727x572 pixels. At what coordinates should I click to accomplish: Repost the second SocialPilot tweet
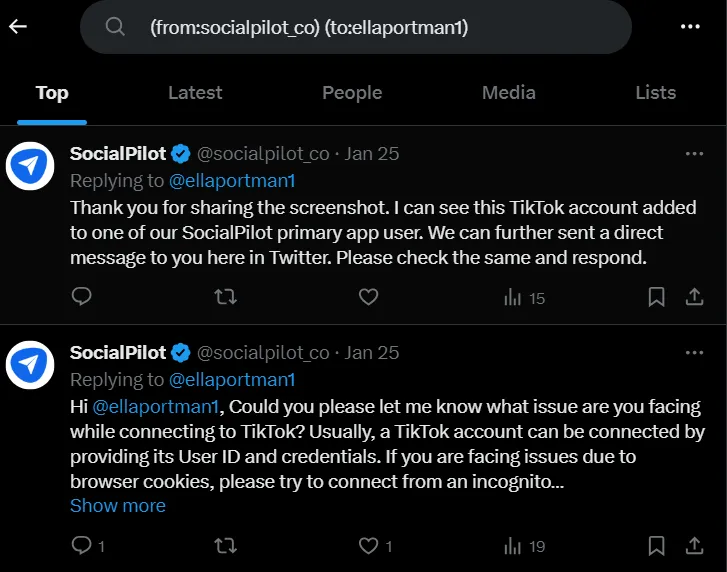click(226, 546)
